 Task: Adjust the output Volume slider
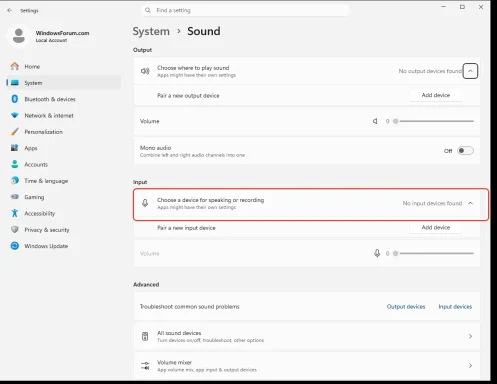pyautogui.click(x=434, y=121)
